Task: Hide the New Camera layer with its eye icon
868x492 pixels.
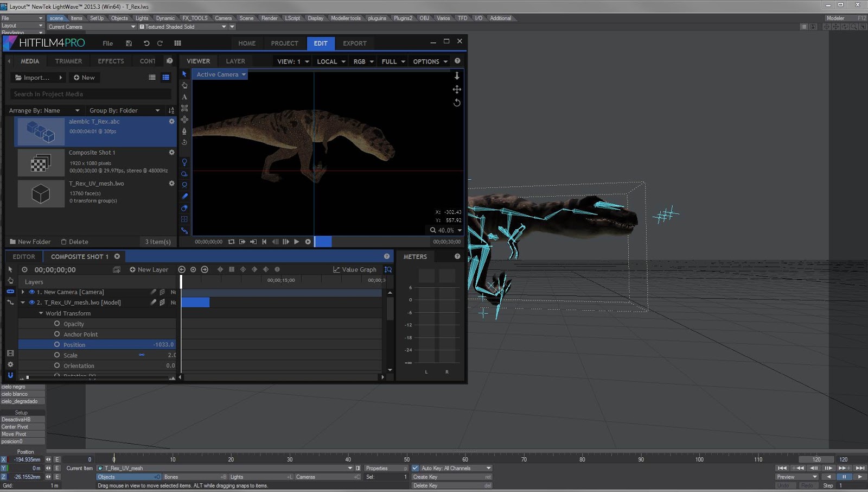Action: [31, 292]
